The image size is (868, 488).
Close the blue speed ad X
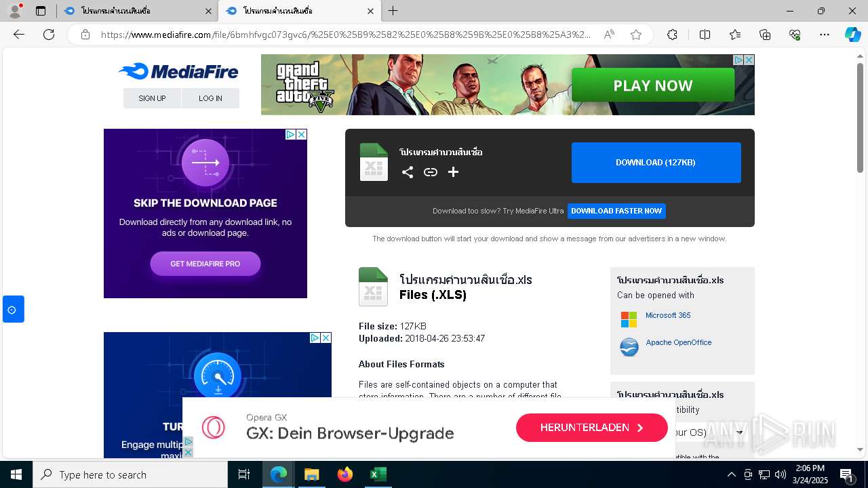click(326, 338)
